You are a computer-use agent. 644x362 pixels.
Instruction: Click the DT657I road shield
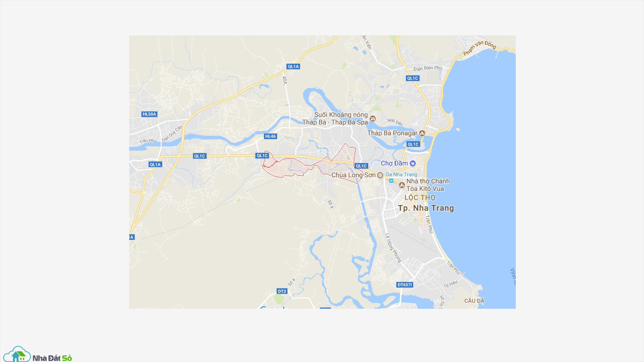click(x=405, y=285)
